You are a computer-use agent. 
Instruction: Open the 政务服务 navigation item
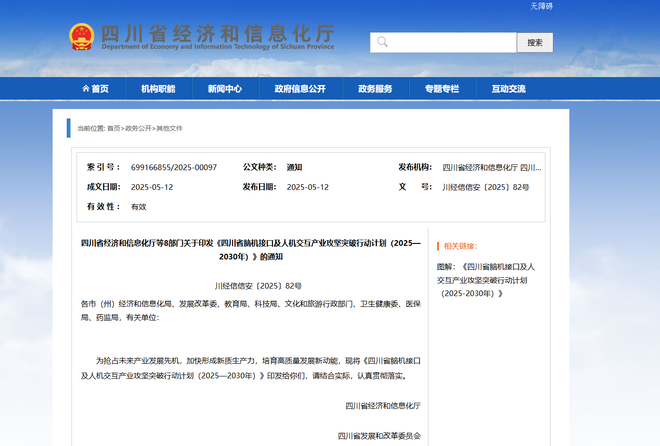375,89
